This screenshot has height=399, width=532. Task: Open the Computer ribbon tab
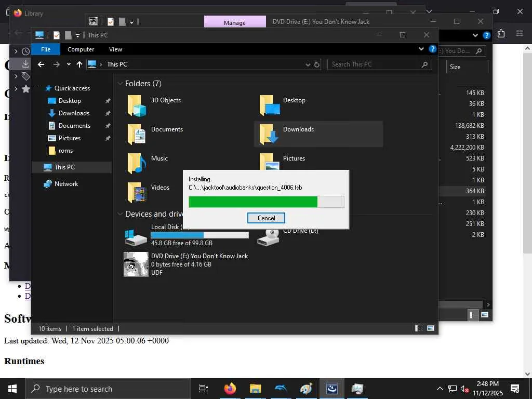81,49
